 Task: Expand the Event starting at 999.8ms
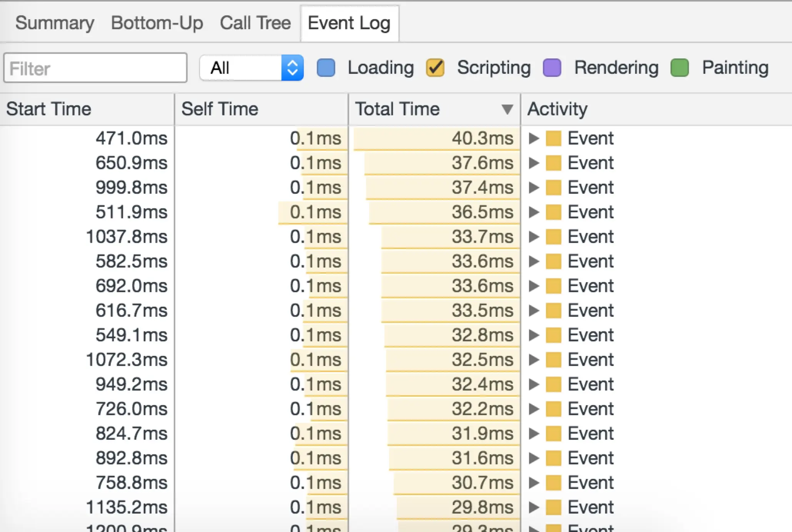point(533,188)
